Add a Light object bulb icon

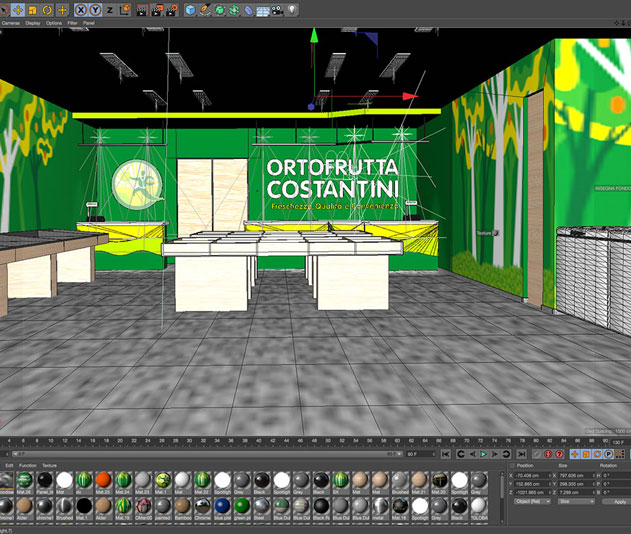pyautogui.click(x=292, y=10)
